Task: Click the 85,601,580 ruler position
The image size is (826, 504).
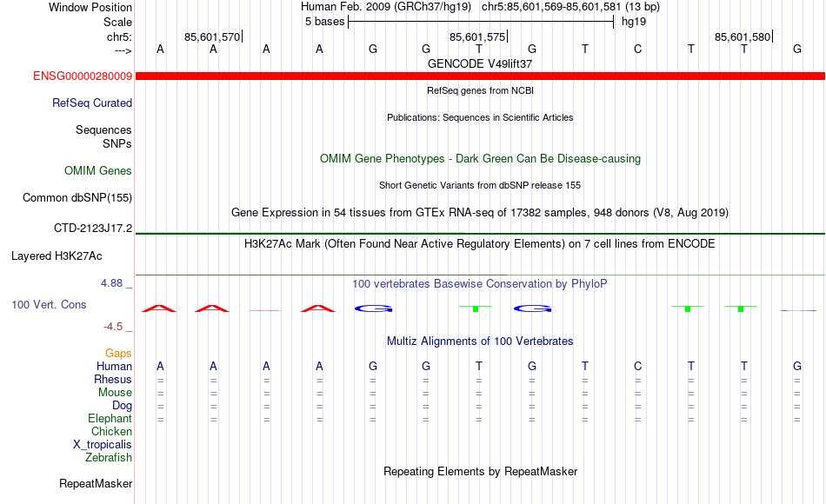Action: [743, 36]
